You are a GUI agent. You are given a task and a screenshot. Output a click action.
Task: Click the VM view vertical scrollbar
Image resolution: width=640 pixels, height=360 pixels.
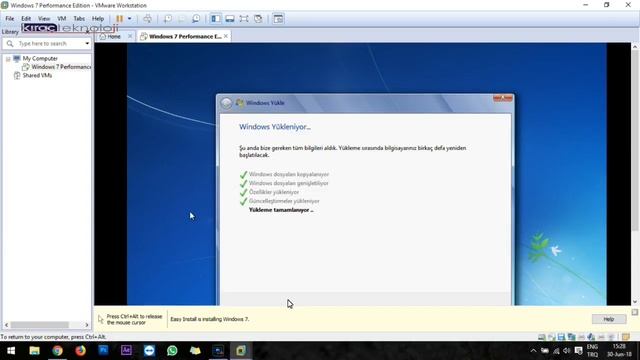(635, 140)
